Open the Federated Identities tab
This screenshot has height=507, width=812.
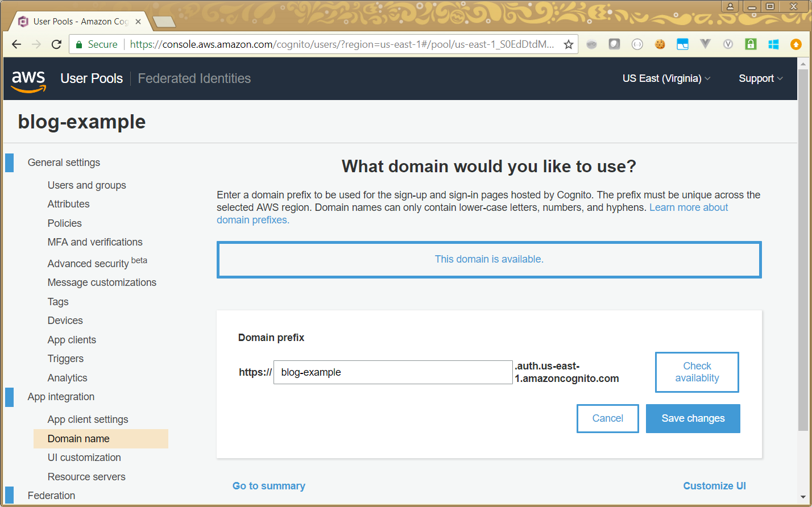click(194, 78)
